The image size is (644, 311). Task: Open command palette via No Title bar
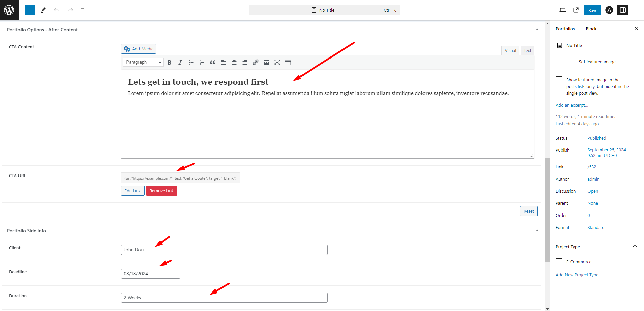click(x=324, y=10)
